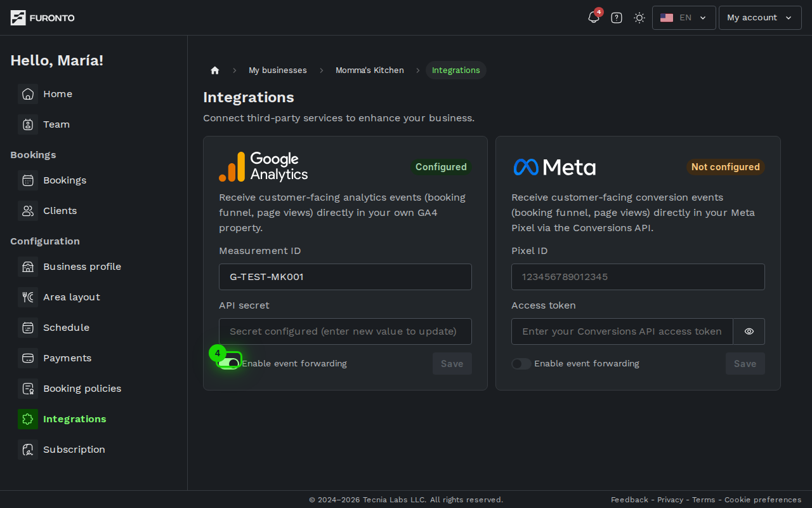Click the Meta logo

click(554, 167)
